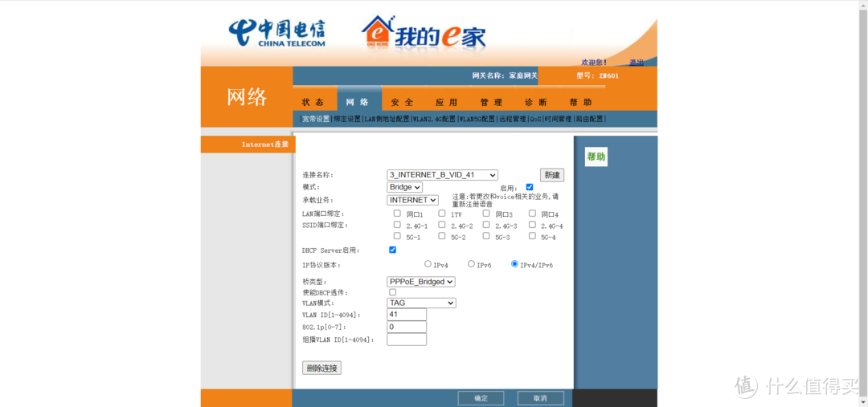The image size is (868, 407).
Task: Check the 2.4G-1 SSID box
Action: point(397,225)
